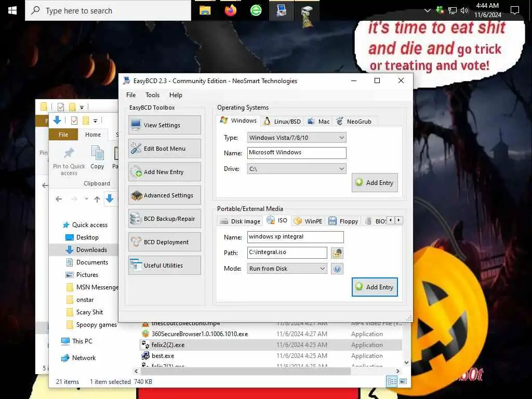Click Add Entry under Portable/External Media
The image size is (532, 399).
pyautogui.click(x=375, y=287)
